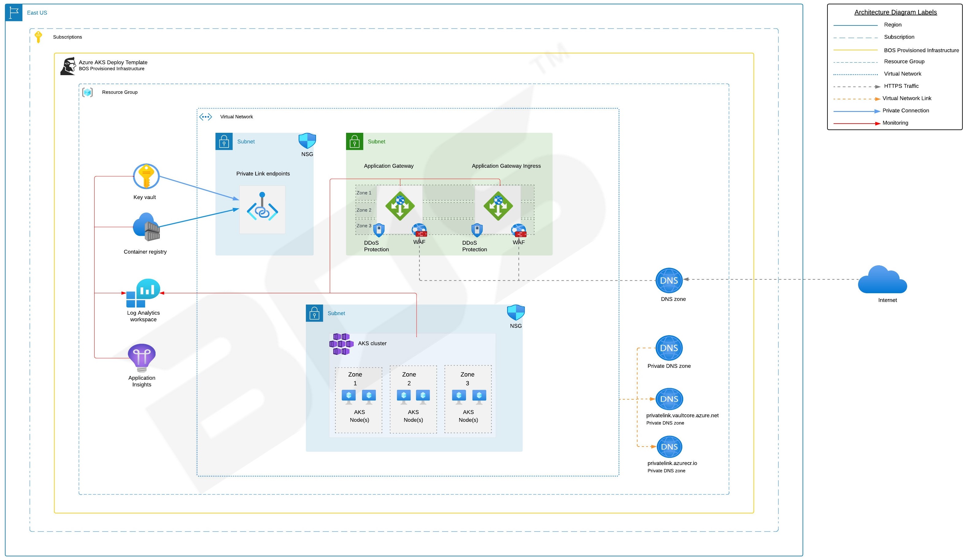This screenshot has height=560, width=967.
Task: Click the Application Insights lightbulb icon
Action: pos(142,358)
